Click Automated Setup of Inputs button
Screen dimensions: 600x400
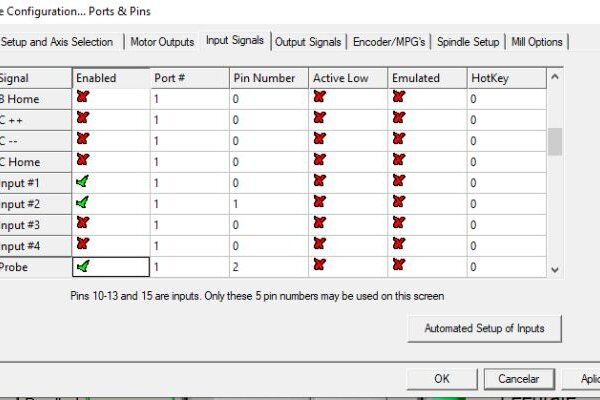coord(485,328)
